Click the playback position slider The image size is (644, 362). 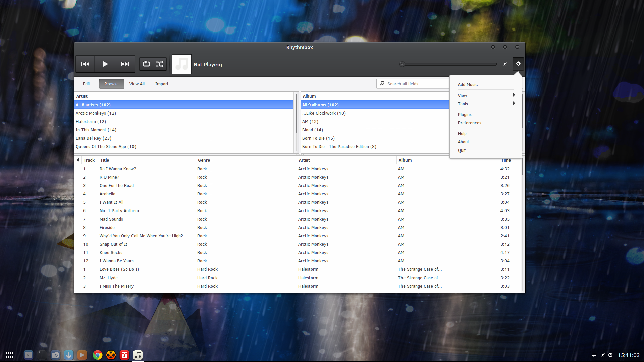pyautogui.click(x=448, y=64)
